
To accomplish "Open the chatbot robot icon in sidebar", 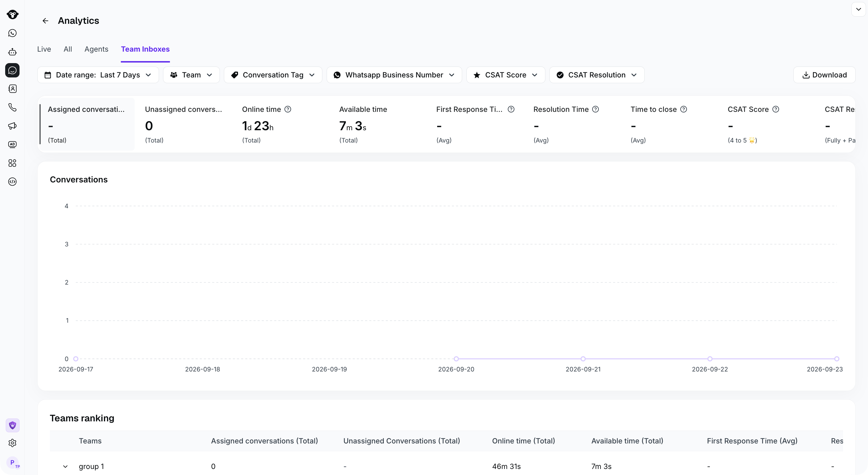I will pos(12,52).
